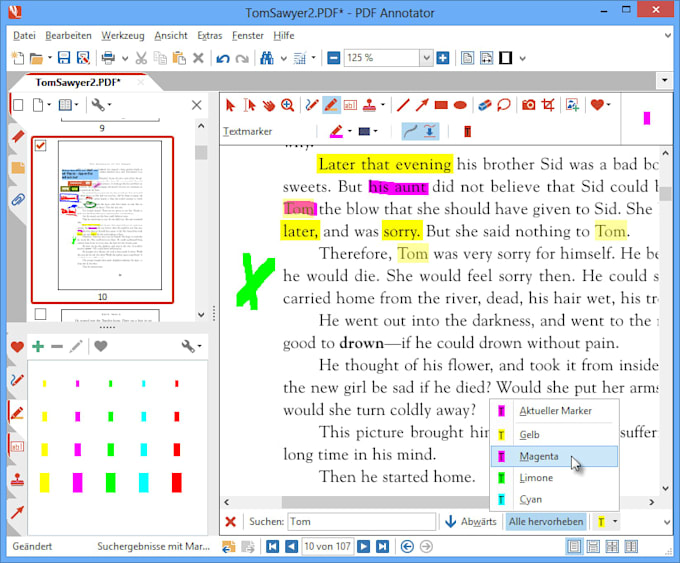This screenshot has height=563, width=680.
Task: Jump to the first page
Action: tap(272, 547)
